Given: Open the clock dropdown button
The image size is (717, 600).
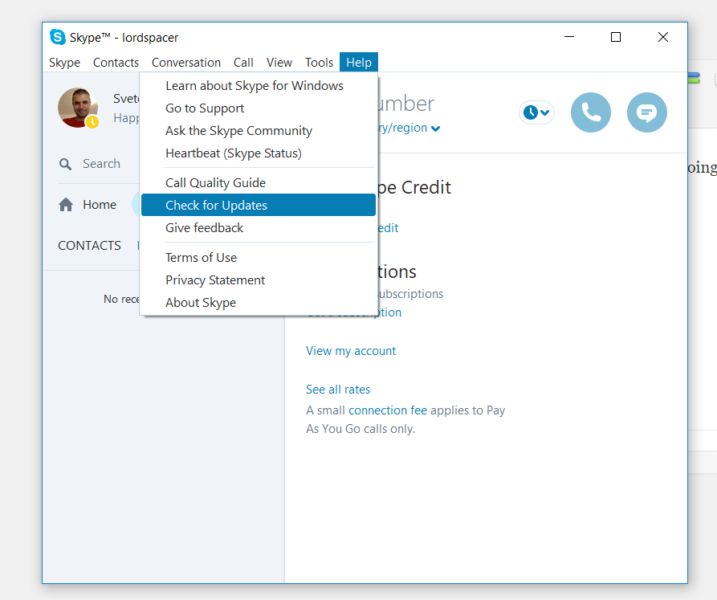Looking at the screenshot, I should [x=536, y=112].
